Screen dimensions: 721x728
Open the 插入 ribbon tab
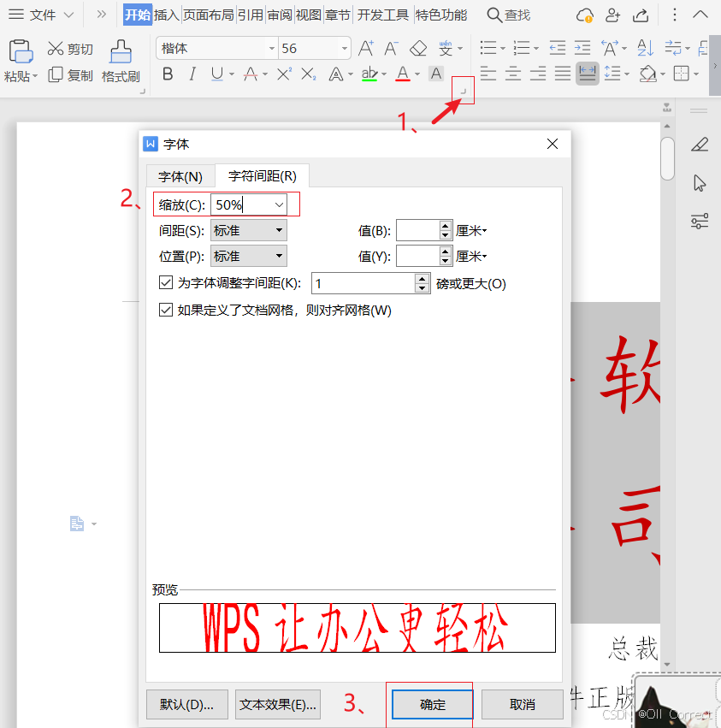(x=166, y=15)
